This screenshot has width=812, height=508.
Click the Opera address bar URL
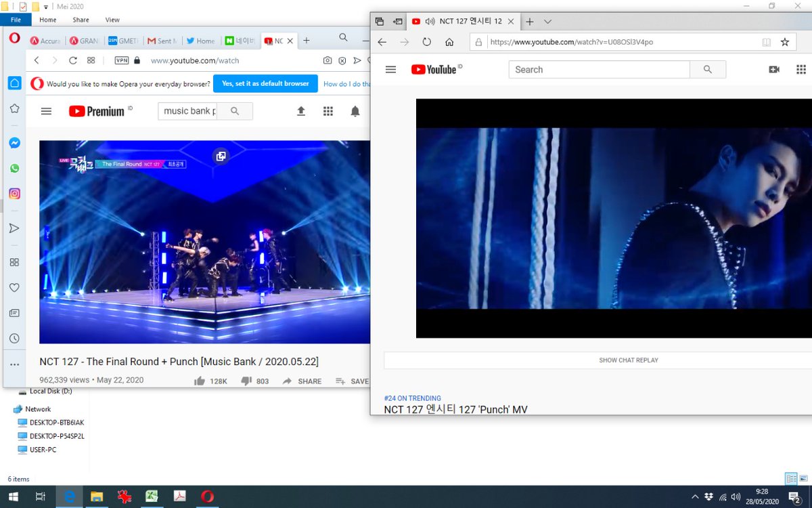coord(195,60)
